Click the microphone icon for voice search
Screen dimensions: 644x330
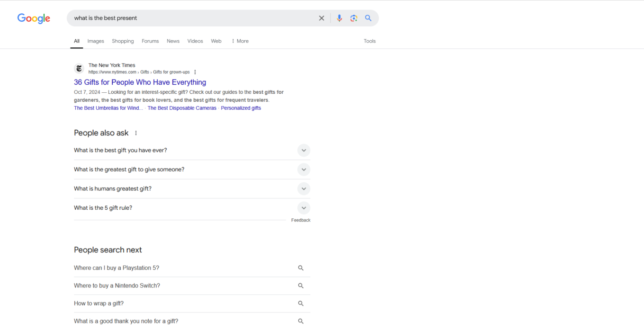(339, 18)
